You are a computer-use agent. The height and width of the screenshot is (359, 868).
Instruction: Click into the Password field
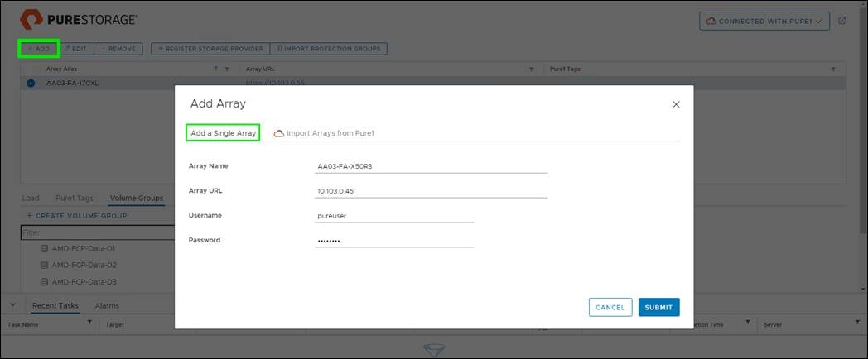tap(394, 241)
